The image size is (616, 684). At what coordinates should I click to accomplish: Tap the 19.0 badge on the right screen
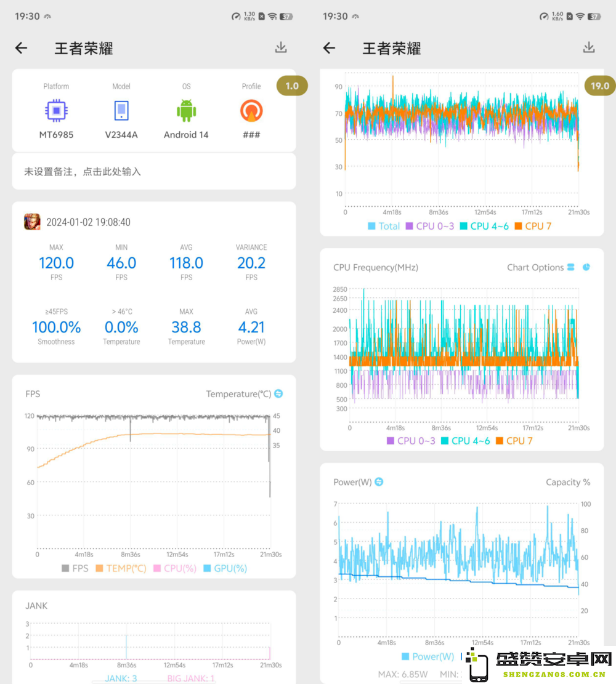[600, 86]
